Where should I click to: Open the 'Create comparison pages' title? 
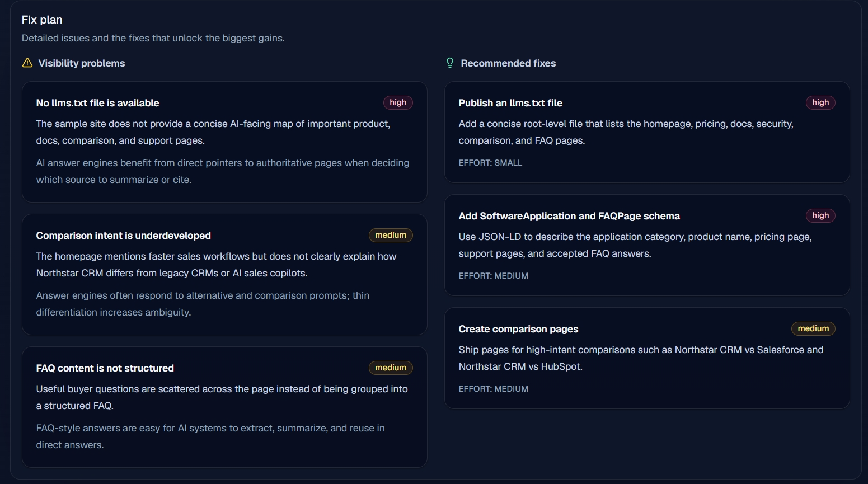click(518, 329)
